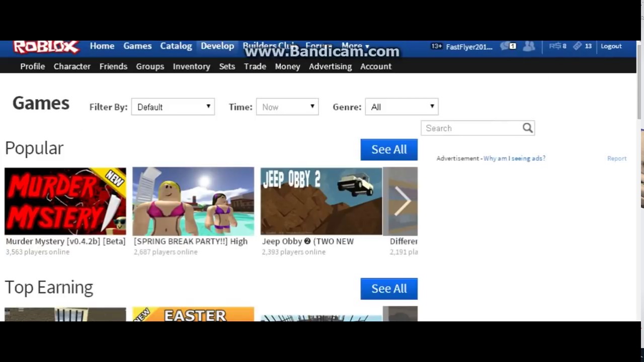Screen dimensions: 644x362
Task: Click the search magnifier icon
Action: pos(527,128)
